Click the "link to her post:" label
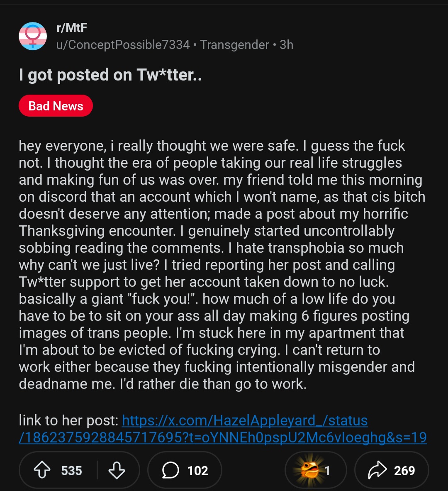Screen dimensions: 448x491 [68, 420]
